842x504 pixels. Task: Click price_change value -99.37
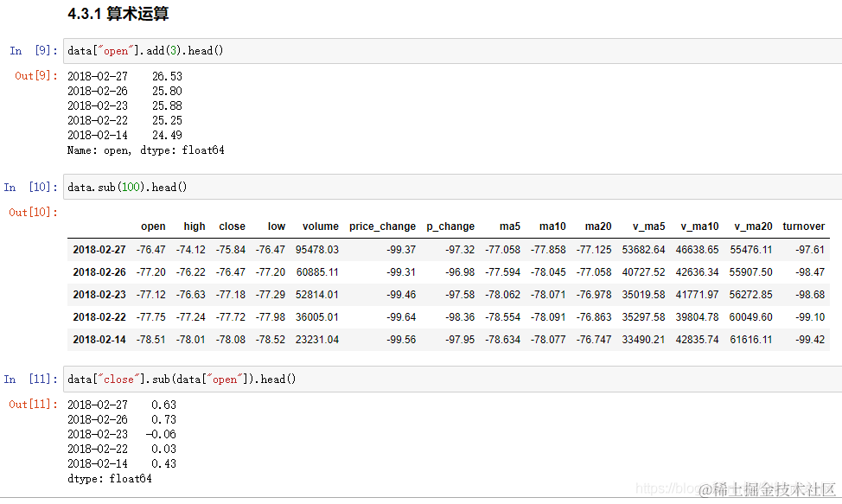[x=401, y=250]
